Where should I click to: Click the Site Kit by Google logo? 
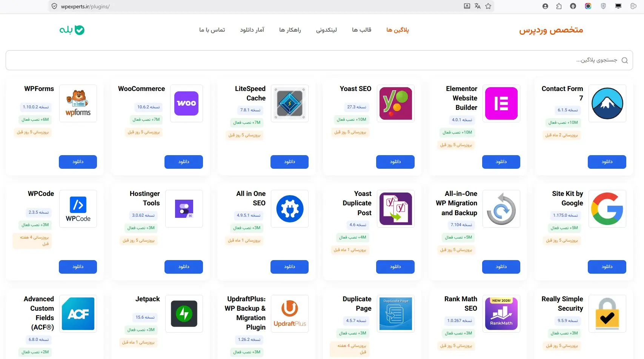pos(607,209)
